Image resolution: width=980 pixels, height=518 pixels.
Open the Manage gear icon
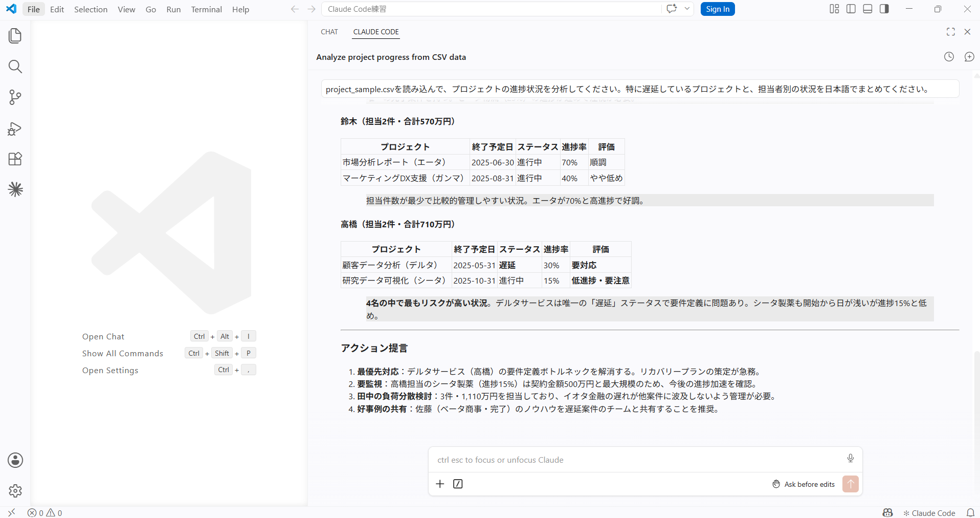coord(15,491)
